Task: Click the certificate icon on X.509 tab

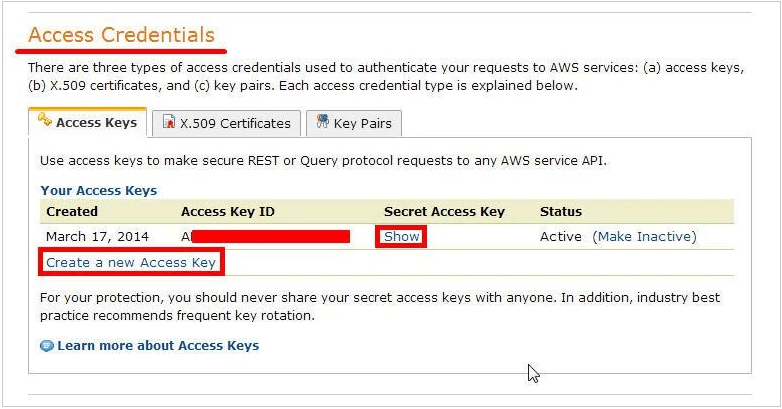Action: pyautogui.click(x=169, y=122)
